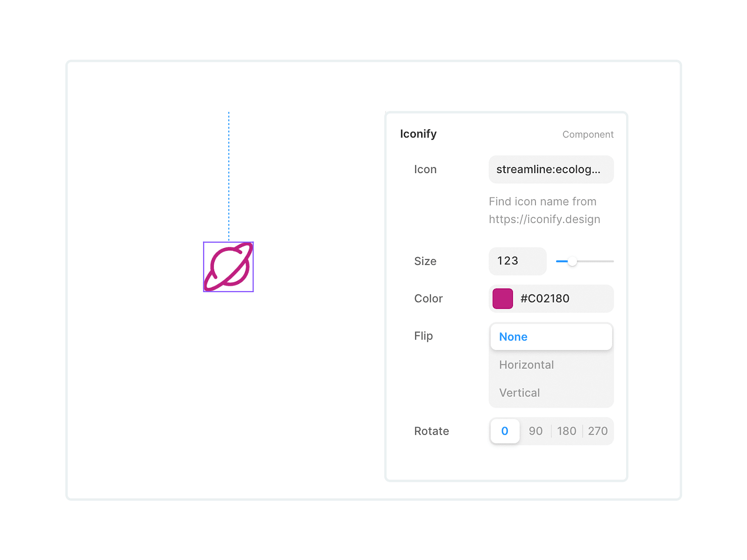This screenshot has height=560, width=747.
Task: Click the Size property label
Action: [x=425, y=261]
